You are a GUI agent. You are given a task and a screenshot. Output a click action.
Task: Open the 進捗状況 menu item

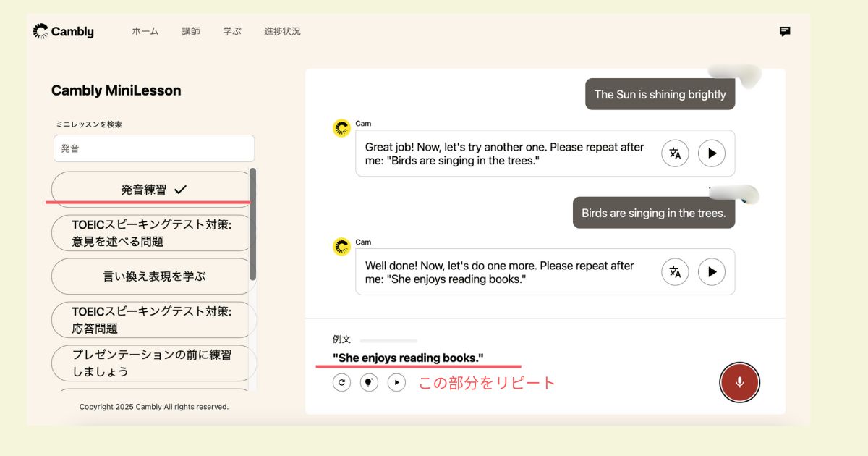[282, 31]
